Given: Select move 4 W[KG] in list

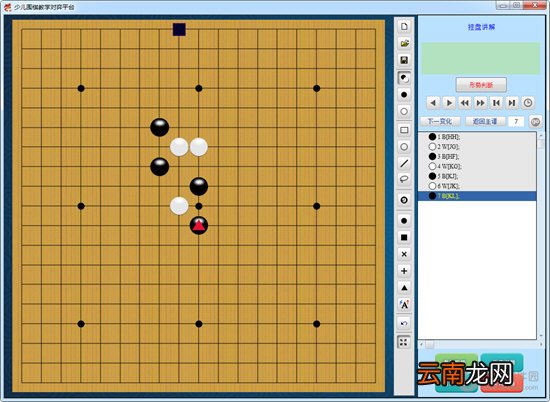Looking at the screenshot, I should (477, 166).
